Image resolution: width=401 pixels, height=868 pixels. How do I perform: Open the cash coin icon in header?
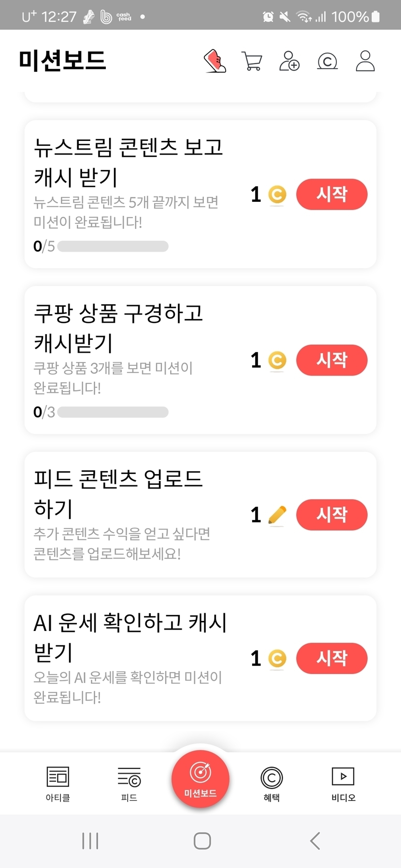click(x=327, y=61)
